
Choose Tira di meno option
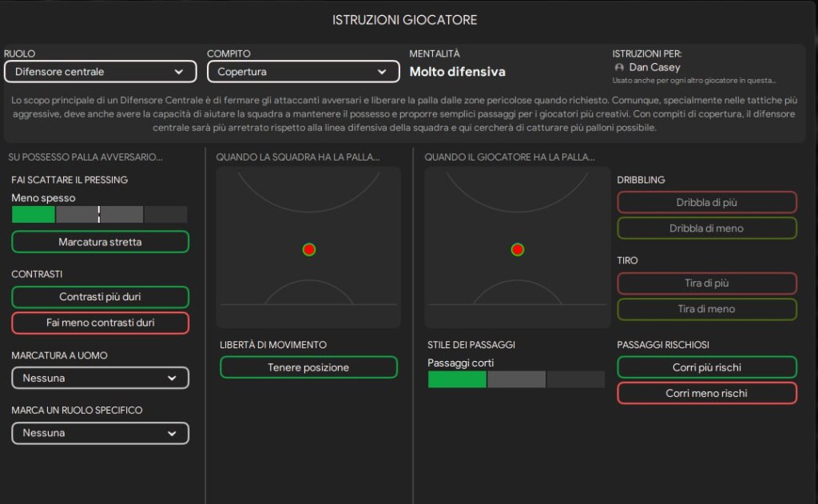[x=706, y=309]
